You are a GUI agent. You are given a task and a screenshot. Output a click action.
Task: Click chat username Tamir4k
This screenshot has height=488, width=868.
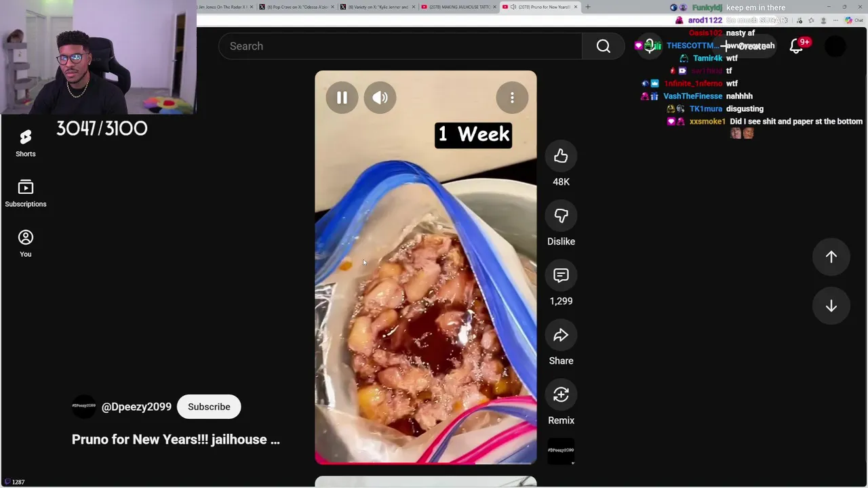point(708,58)
